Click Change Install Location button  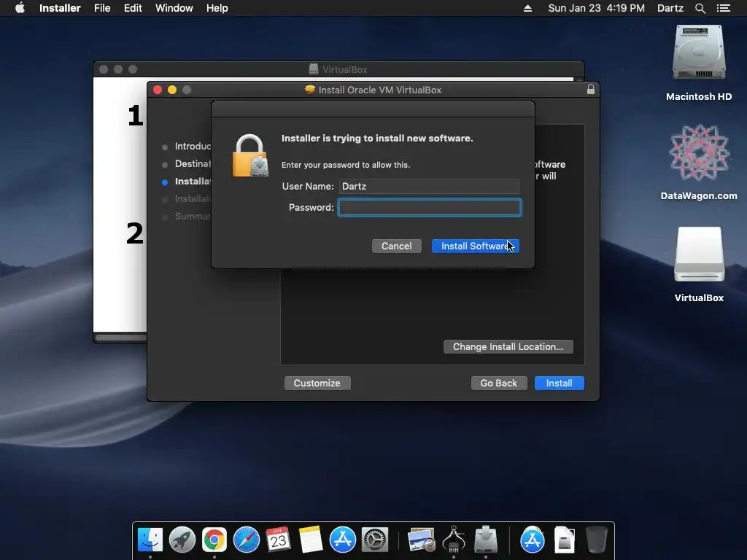[x=508, y=346]
